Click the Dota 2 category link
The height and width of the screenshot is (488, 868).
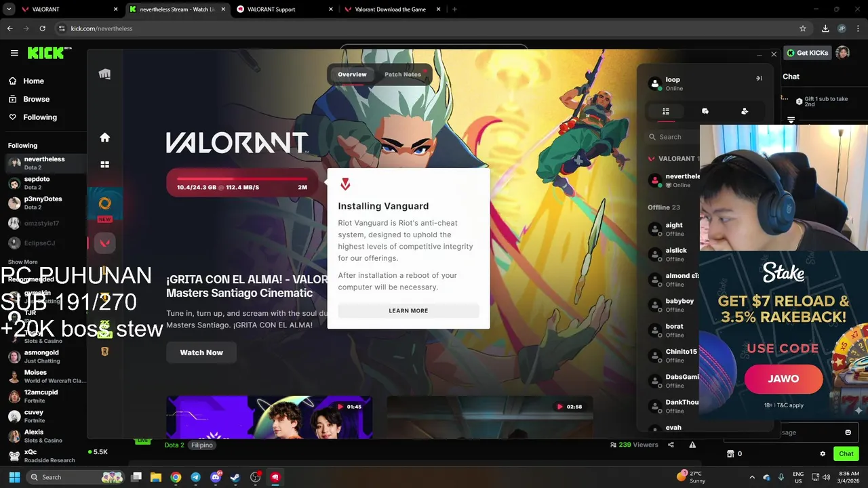[x=174, y=445]
